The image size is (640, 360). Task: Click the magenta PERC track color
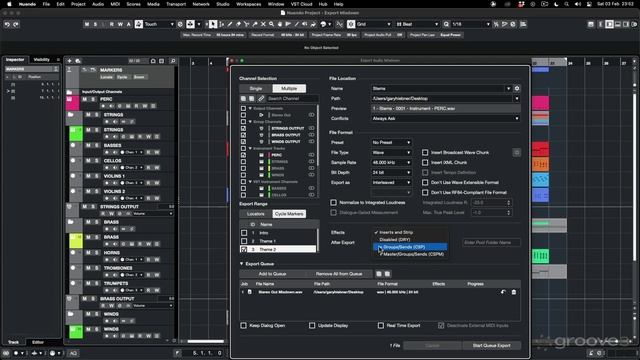point(73,103)
